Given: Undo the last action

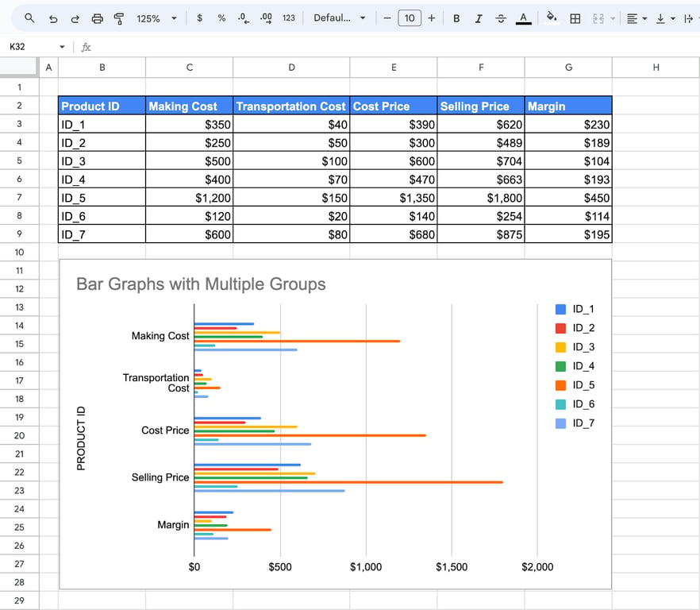Looking at the screenshot, I should pos(53,18).
